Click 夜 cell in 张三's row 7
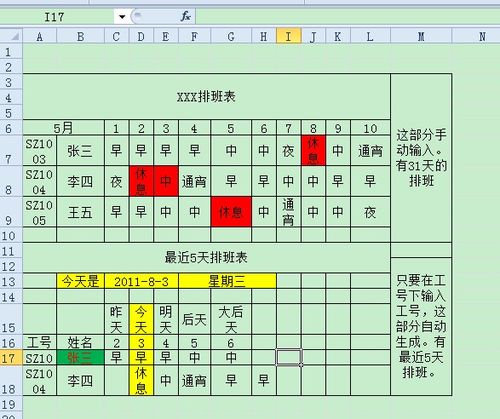This screenshot has width=500, height=419. 289,151
